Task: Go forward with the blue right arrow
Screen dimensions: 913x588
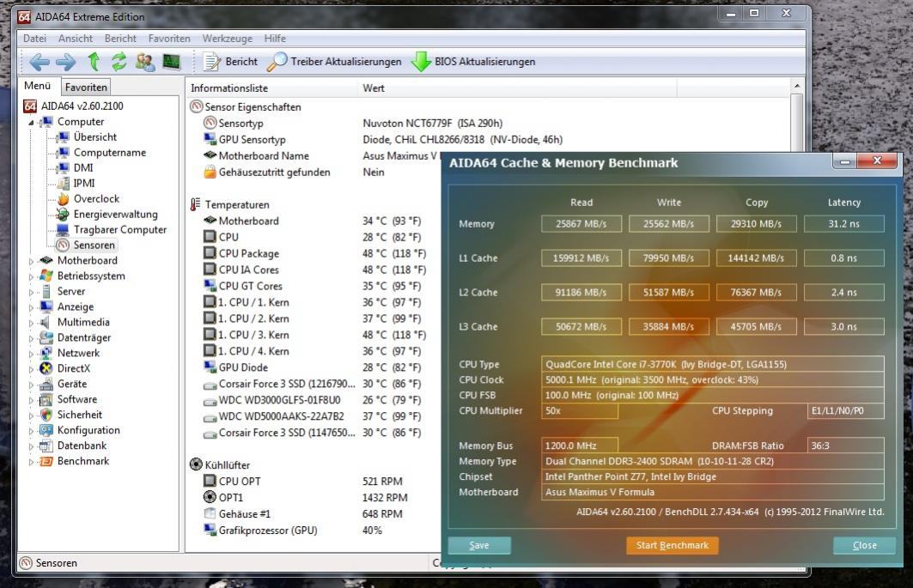Action: pos(66,62)
